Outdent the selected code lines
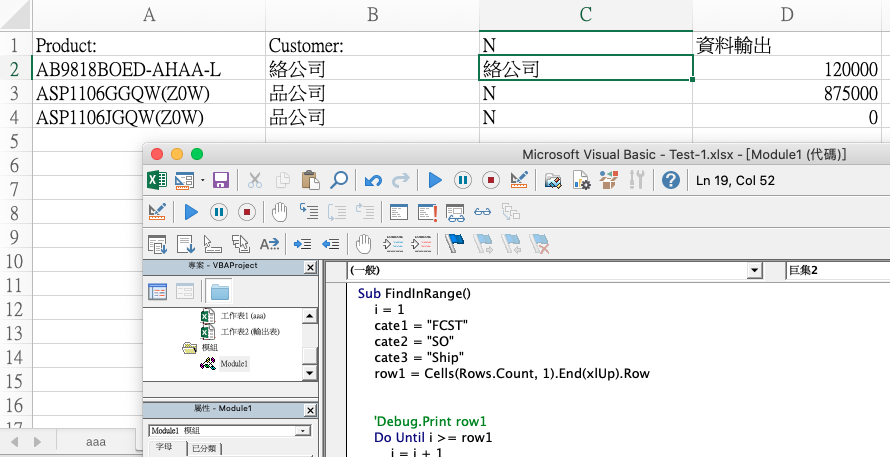890x457 pixels. pos(330,244)
